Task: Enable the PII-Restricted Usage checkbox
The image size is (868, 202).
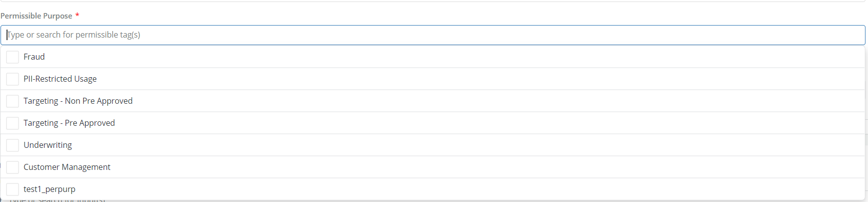Action: click(13, 79)
